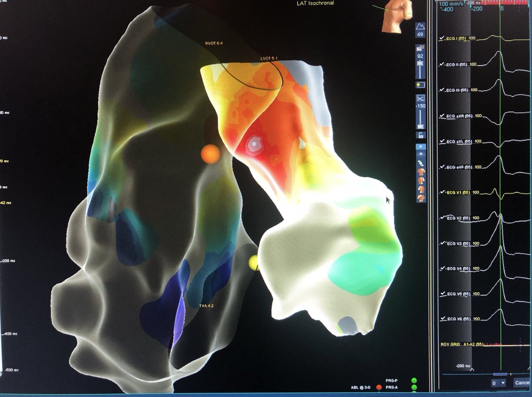Disable the ECG II (55) signal checkbox
This screenshot has width=532, height=397.
[442, 64]
